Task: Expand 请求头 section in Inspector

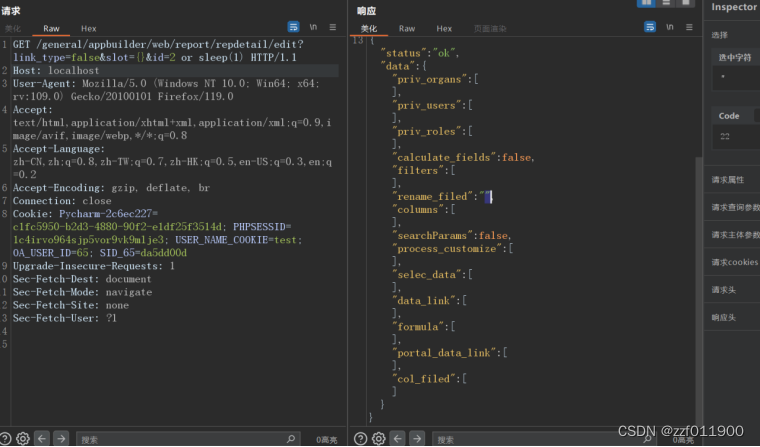Action: click(x=732, y=290)
